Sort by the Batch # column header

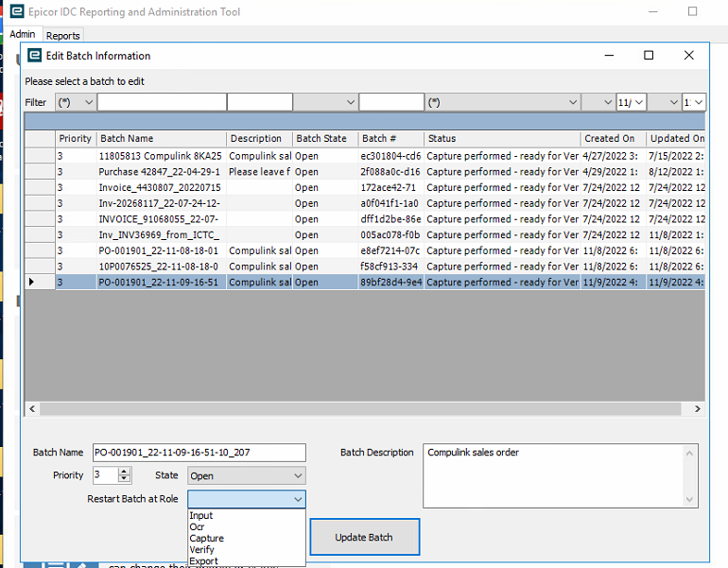pos(390,138)
